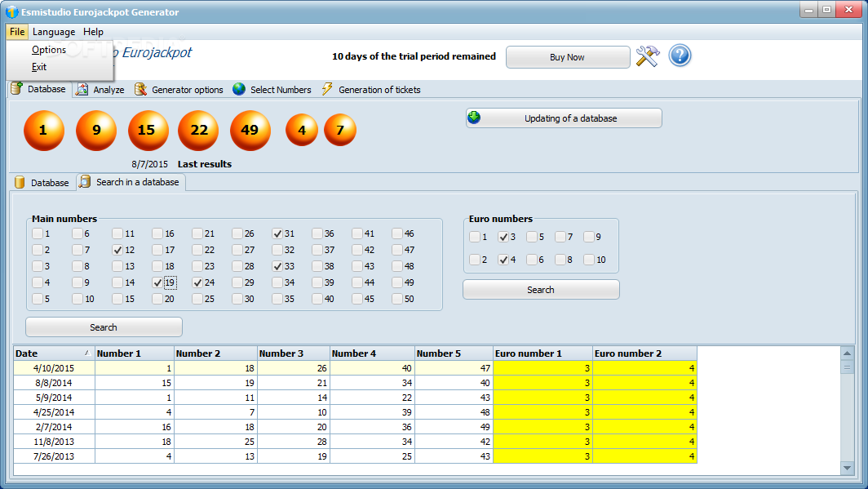Click the blue question mark help icon
This screenshot has width=868, height=489.
pos(680,56)
